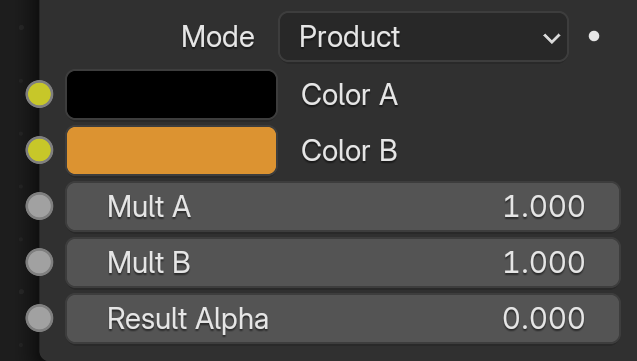The height and width of the screenshot is (361, 637).
Task: Click the yellow Color A input socket
Action: point(39,94)
